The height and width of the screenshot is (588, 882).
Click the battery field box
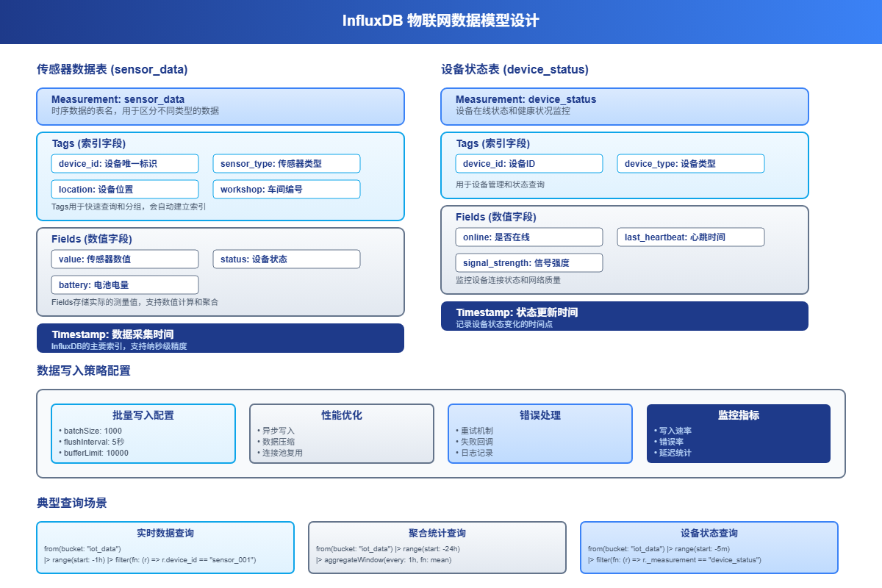tap(124, 284)
